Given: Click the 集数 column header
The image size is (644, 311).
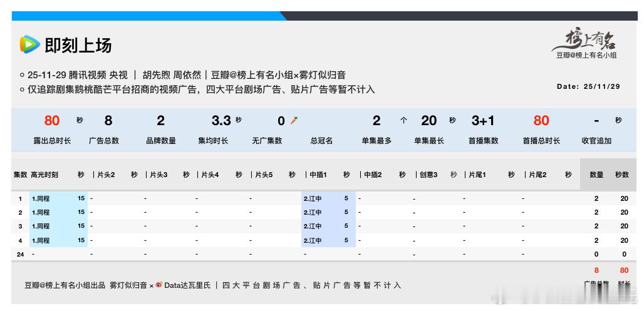Looking at the screenshot, I should click(x=20, y=175).
